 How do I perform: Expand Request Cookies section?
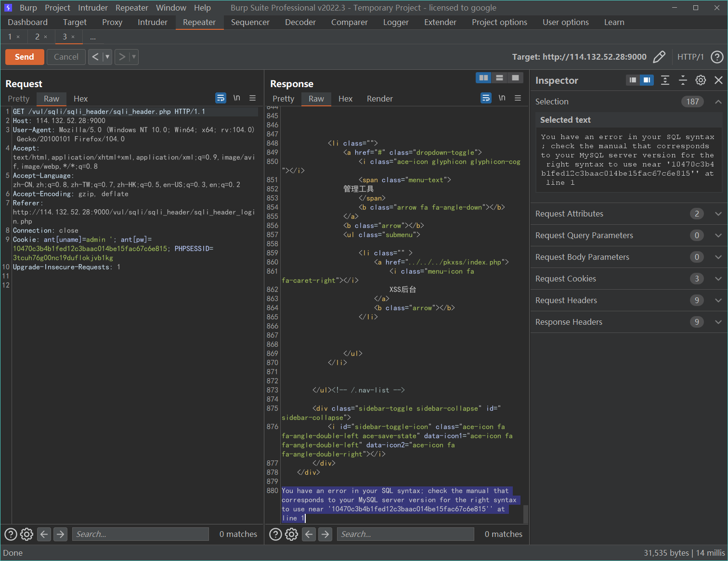(x=718, y=279)
